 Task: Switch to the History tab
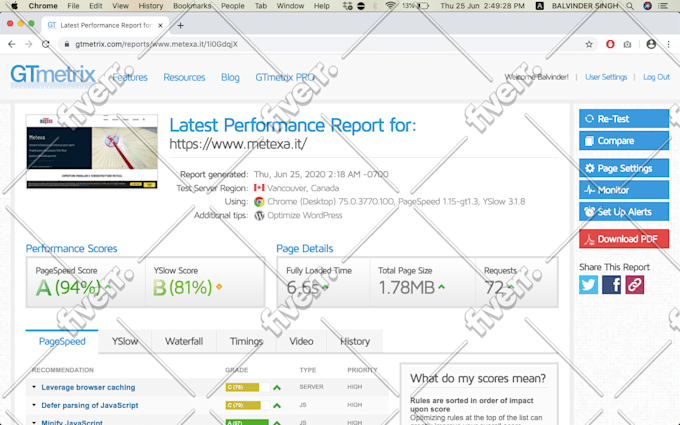[355, 342]
